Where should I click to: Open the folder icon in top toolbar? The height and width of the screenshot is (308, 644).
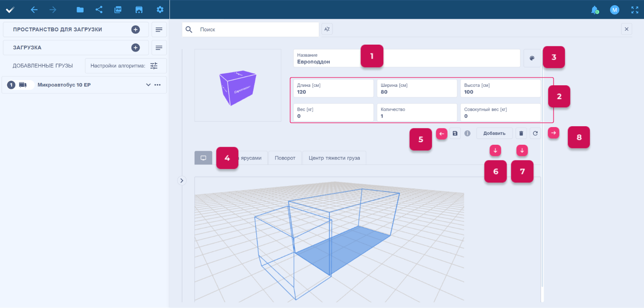(80, 10)
